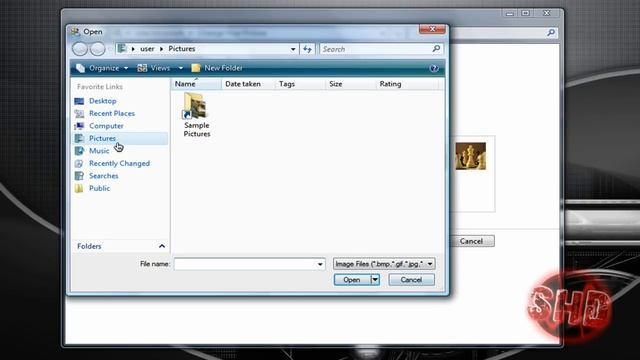Select the Sample Pictures folder shortcut
This screenshot has width=640, height=360.
pyautogui.click(x=196, y=115)
